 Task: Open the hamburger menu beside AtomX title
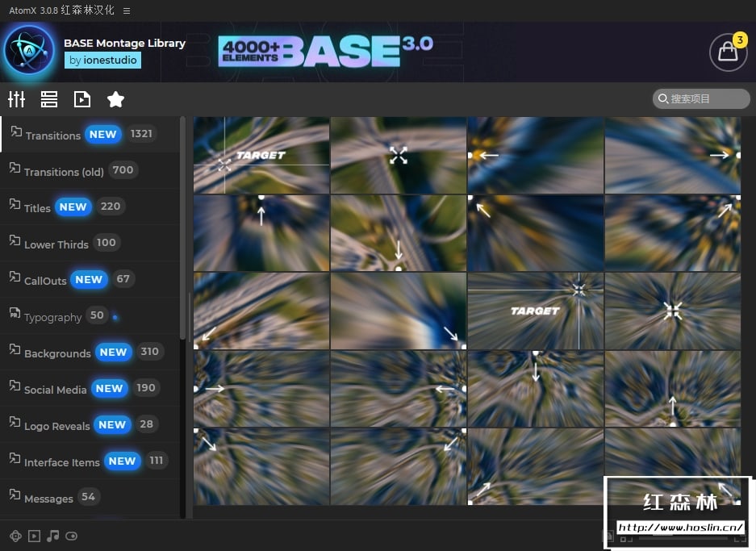[127, 10]
